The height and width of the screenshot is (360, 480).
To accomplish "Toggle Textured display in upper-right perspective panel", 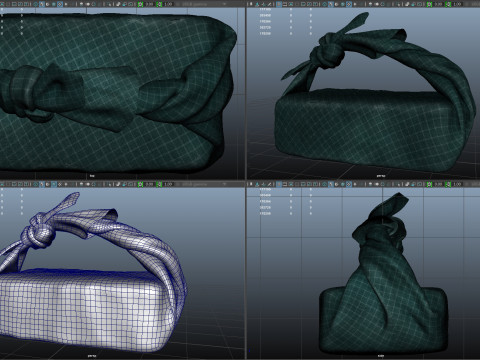I will coord(348,4).
